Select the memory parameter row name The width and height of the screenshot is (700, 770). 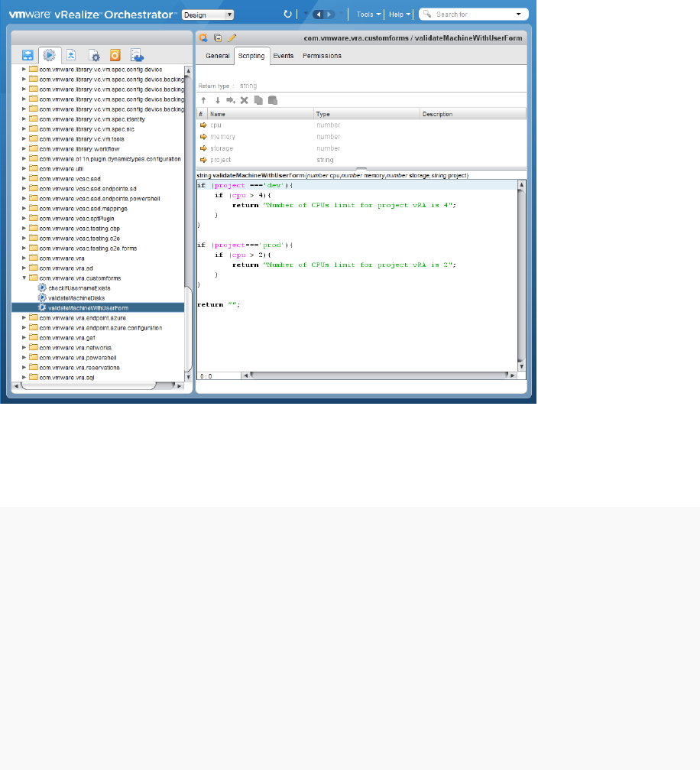click(223, 137)
